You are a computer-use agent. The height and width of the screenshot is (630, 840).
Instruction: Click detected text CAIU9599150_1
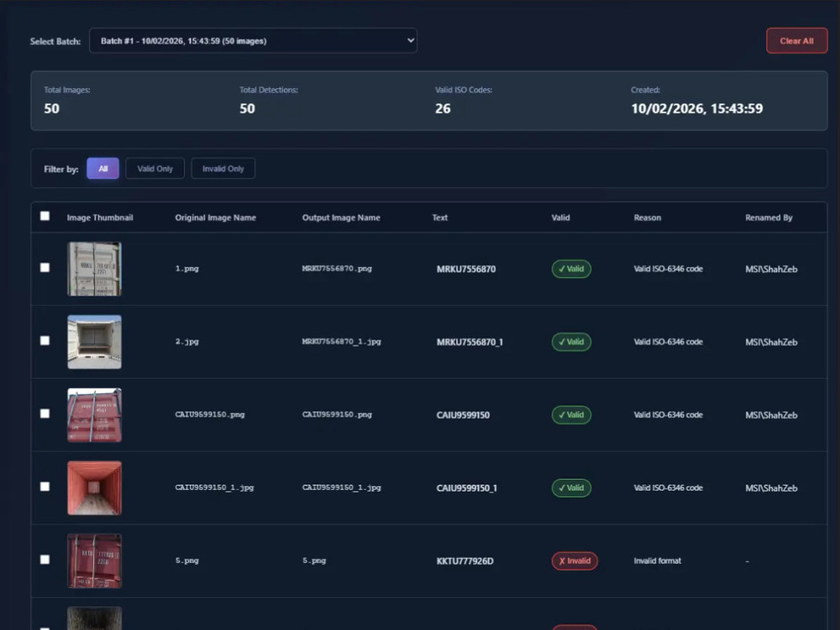(467, 488)
